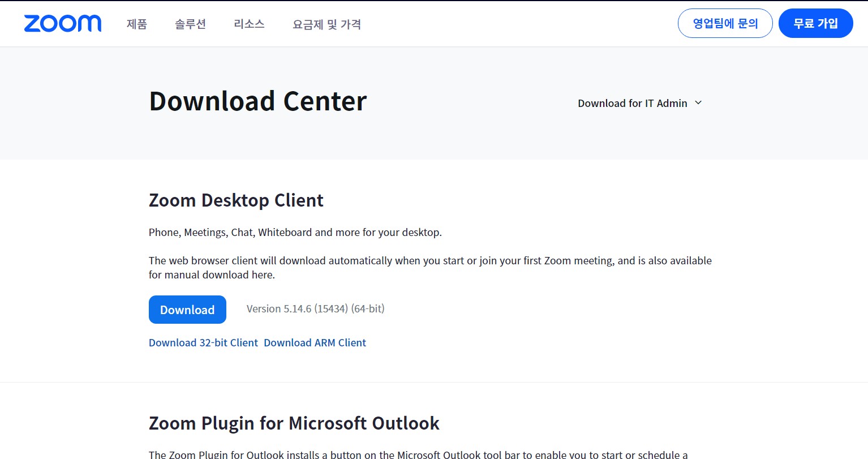
Task: Contact sales via the 영업팀에 문의 button
Action: coord(725,23)
